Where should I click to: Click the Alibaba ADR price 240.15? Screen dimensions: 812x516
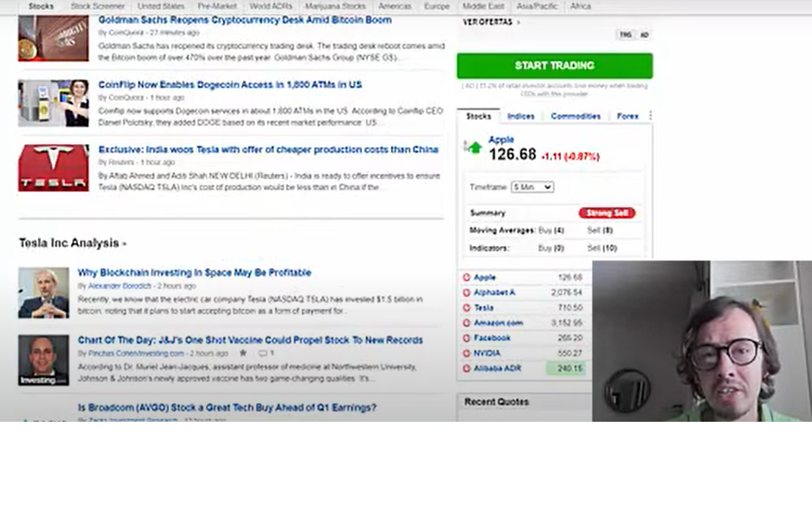pos(569,368)
